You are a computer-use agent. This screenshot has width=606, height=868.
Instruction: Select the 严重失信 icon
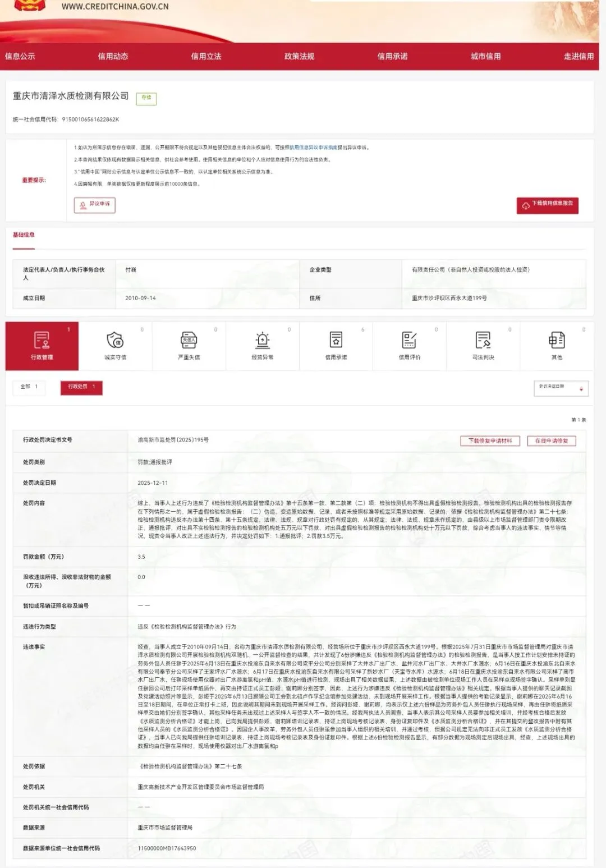(x=189, y=340)
